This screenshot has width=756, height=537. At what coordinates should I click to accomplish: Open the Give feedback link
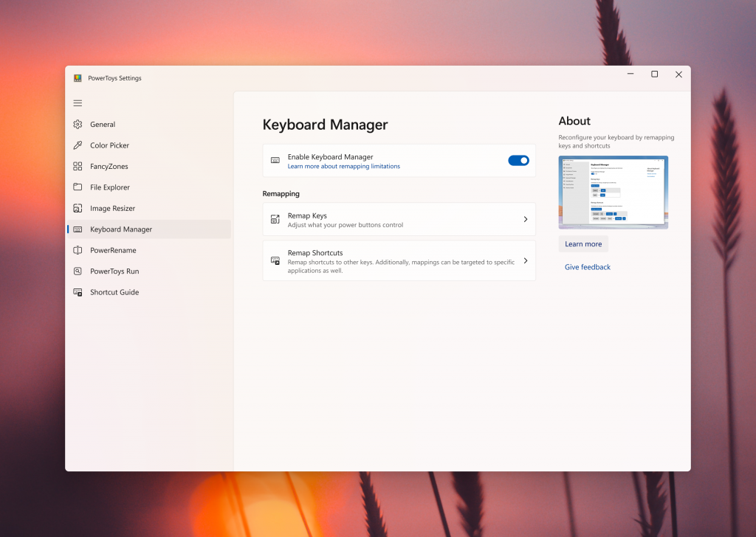pyautogui.click(x=588, y=267)
